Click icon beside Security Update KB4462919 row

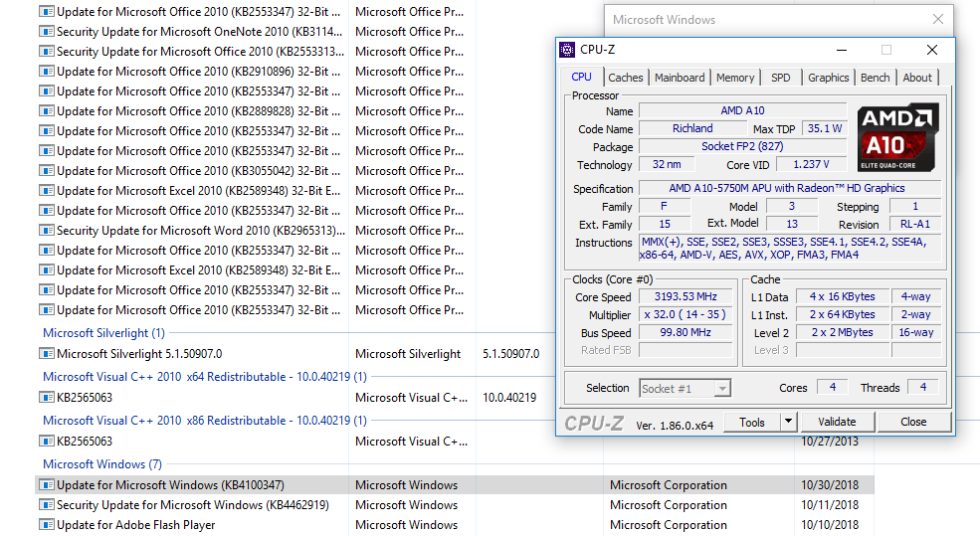46,505
